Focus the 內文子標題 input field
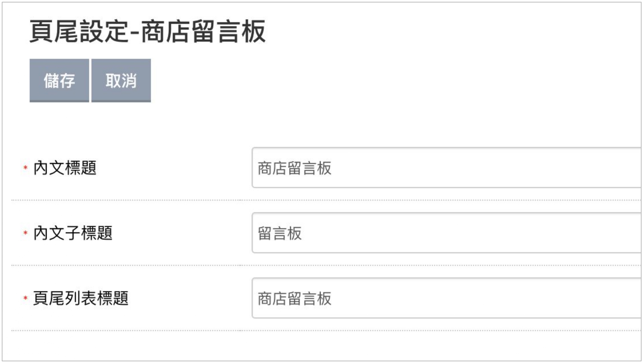Viewport: 644px width, 364px height. [x=446, y=233]
